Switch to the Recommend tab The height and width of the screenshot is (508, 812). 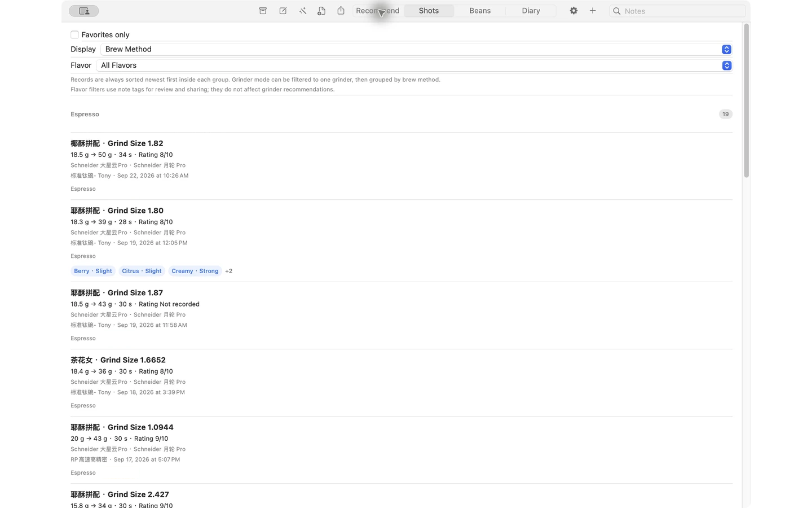378,11
